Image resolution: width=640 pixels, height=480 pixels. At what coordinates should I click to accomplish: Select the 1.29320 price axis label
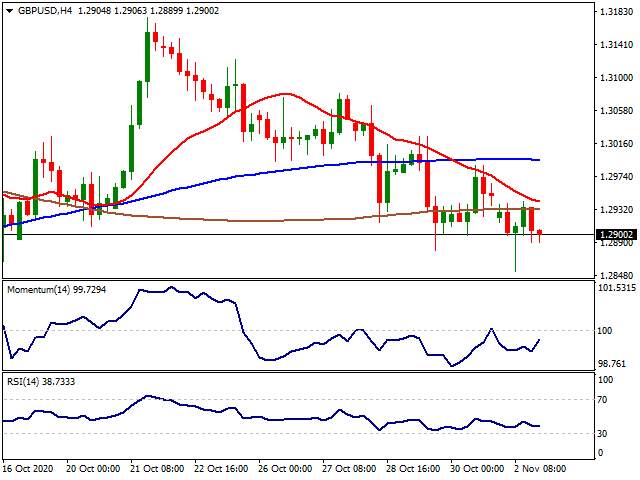click(x=616, y=210)
